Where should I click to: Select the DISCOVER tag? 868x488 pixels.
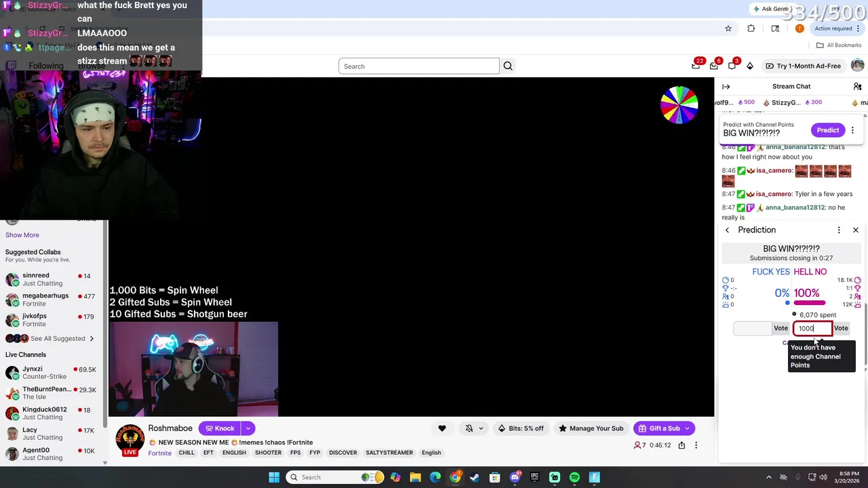pos(342,453)
